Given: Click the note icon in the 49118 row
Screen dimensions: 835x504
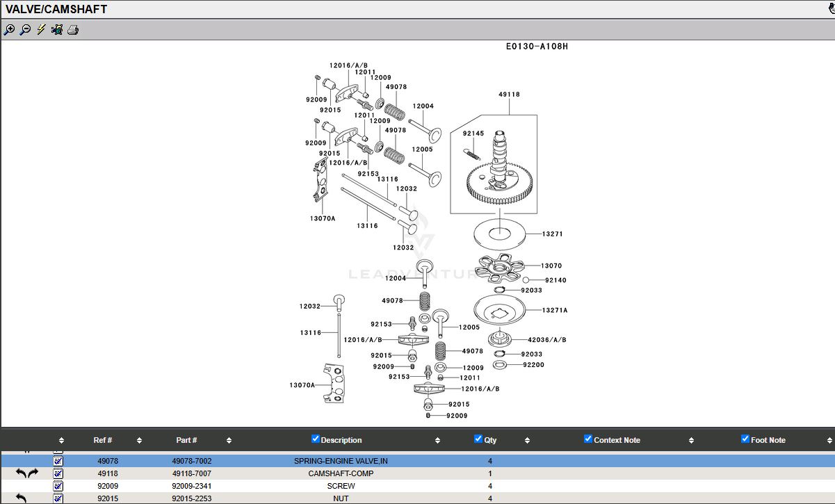Looking at the screenshot, I should [x=58, y=473].
